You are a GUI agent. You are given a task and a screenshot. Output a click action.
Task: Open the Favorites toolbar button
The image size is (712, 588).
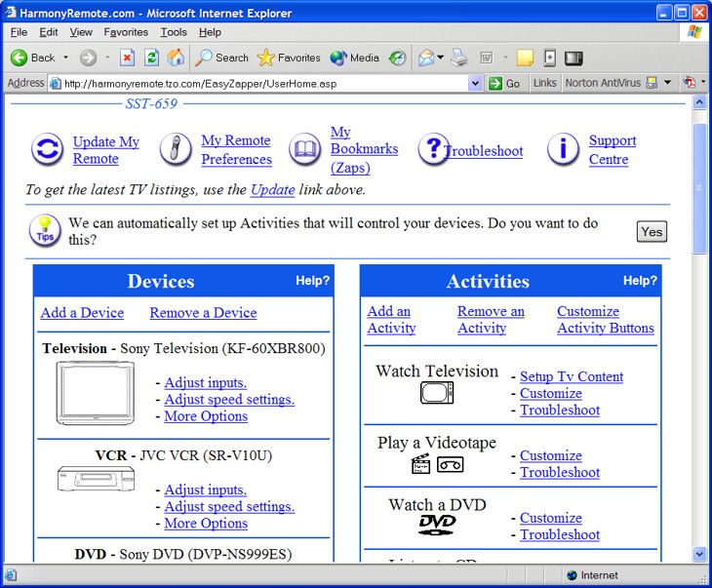coord(289,58)
